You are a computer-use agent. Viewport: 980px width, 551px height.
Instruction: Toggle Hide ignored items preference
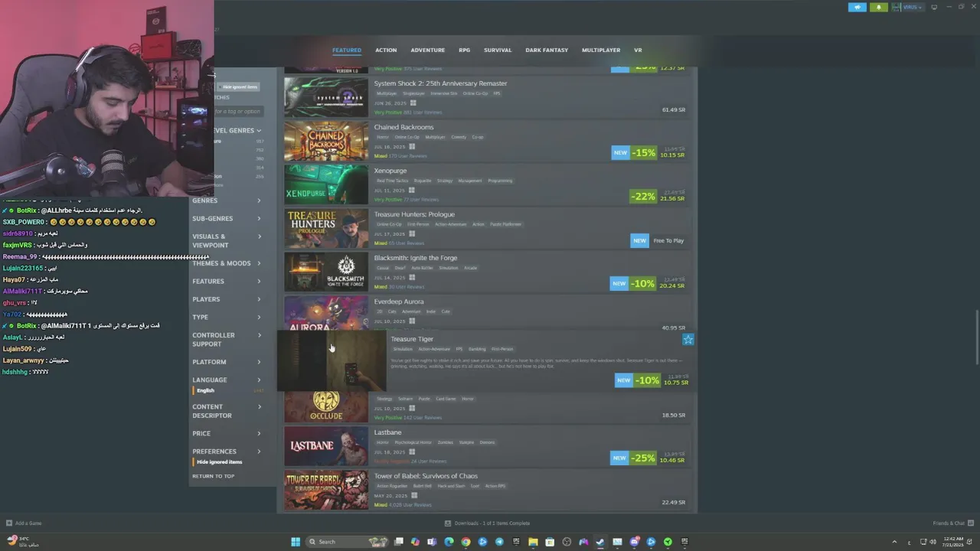click(x=219, y=462)
